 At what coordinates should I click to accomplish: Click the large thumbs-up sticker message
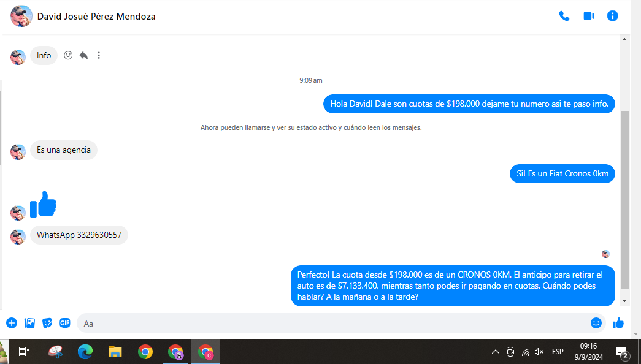pos(44,204)
